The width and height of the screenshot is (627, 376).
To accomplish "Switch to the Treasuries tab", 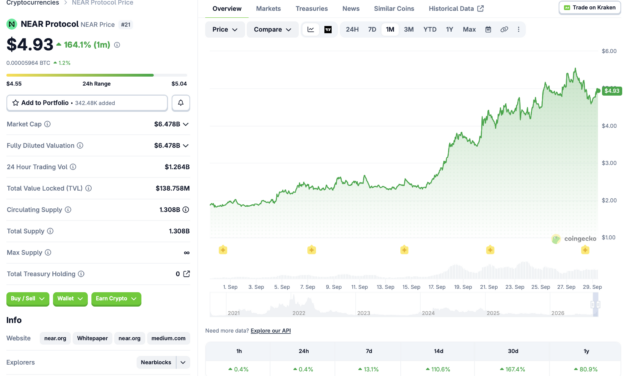I will [312, 9].
